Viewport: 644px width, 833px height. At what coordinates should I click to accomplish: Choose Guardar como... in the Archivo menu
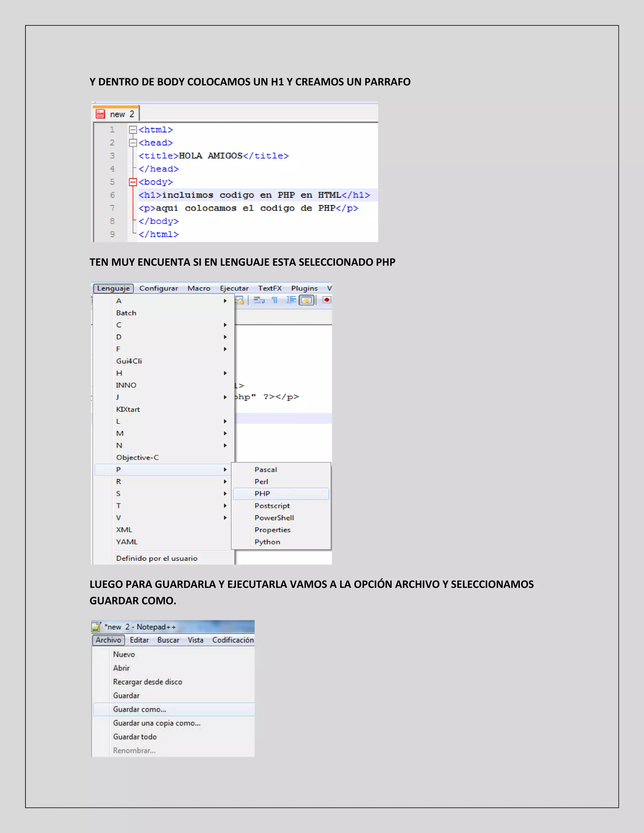[x=174, y=709]
